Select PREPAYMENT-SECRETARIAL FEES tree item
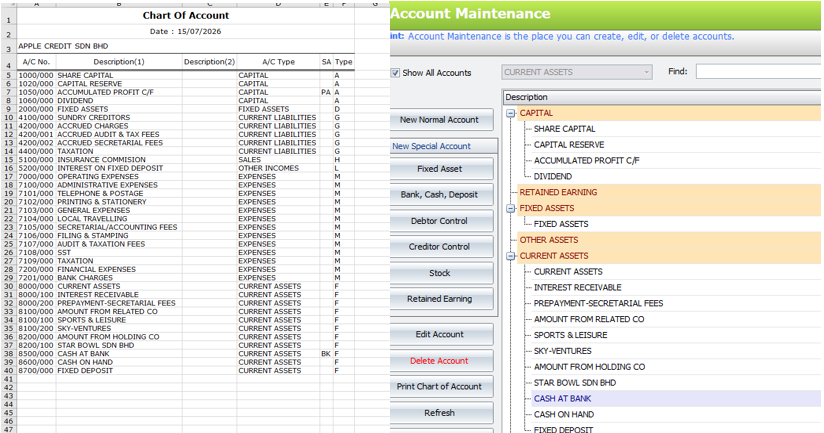This screenshot has width=824, height=433. (598, 303)
